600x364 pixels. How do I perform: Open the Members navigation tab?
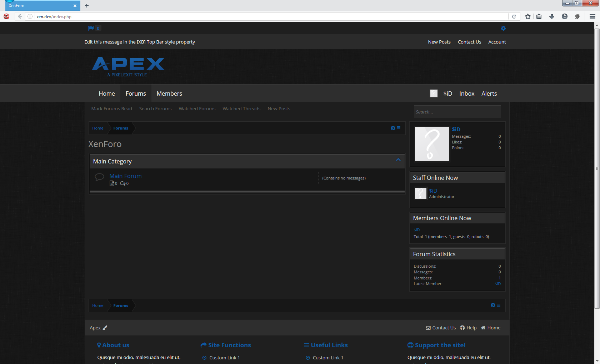(x=169, y=93)
